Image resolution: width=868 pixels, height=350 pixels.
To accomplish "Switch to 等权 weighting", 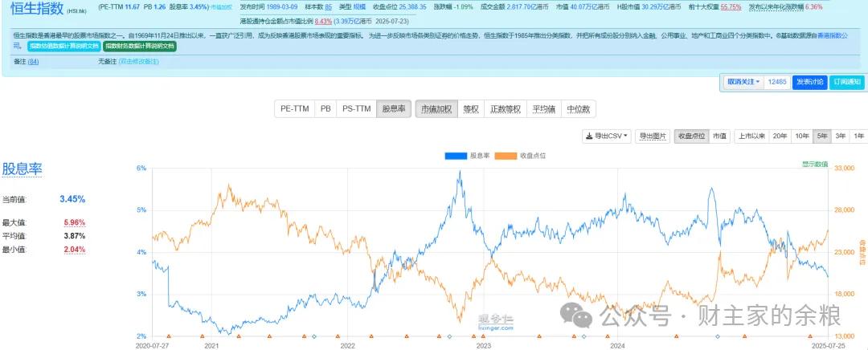I will (x=471, y=109).
